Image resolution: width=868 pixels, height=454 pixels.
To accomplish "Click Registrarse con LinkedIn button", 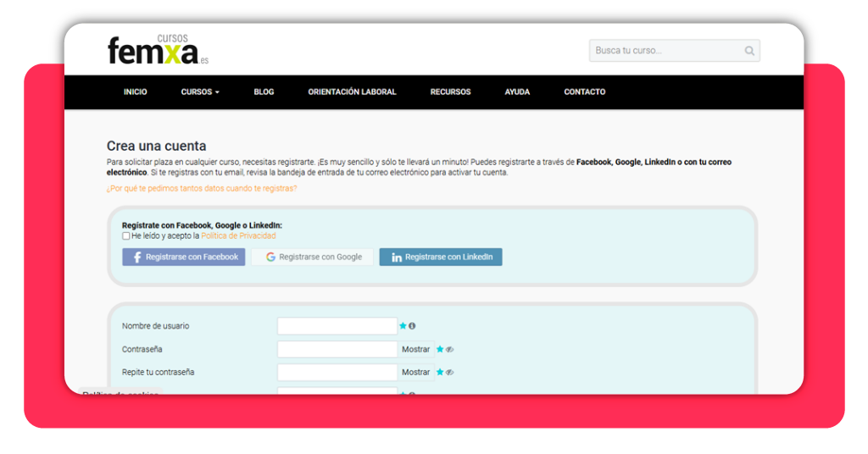I will tap(441, 257).
